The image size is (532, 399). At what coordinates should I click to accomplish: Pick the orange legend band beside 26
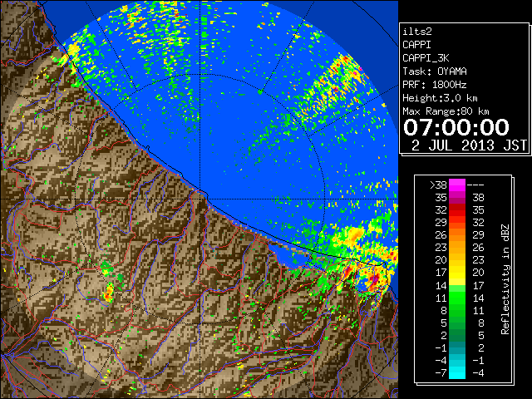(457, 234)
